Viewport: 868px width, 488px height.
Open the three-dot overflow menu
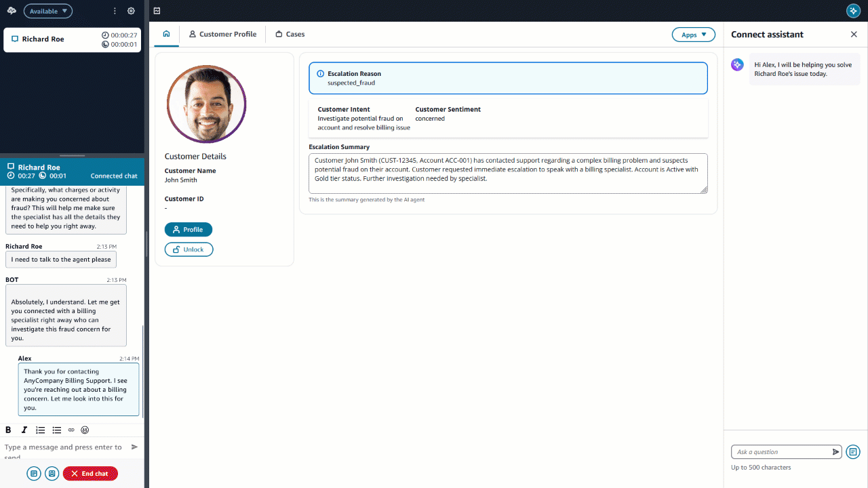tap(113, 11)
